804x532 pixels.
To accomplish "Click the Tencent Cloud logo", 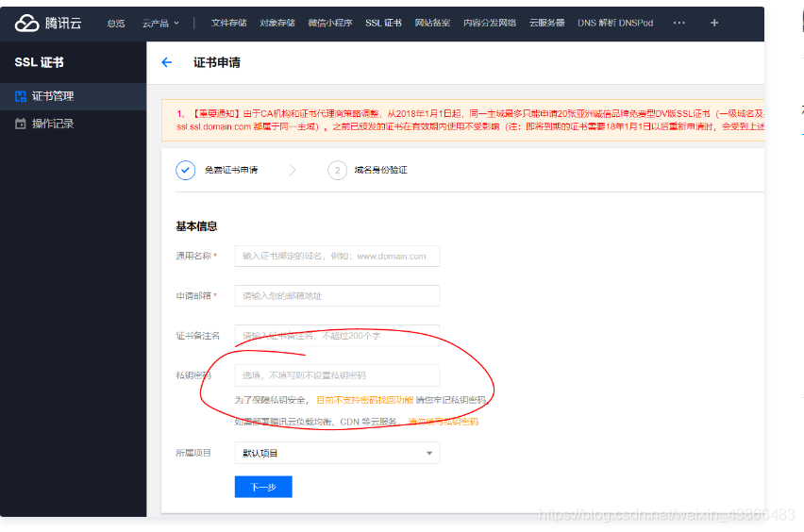I will click(48, 23).
